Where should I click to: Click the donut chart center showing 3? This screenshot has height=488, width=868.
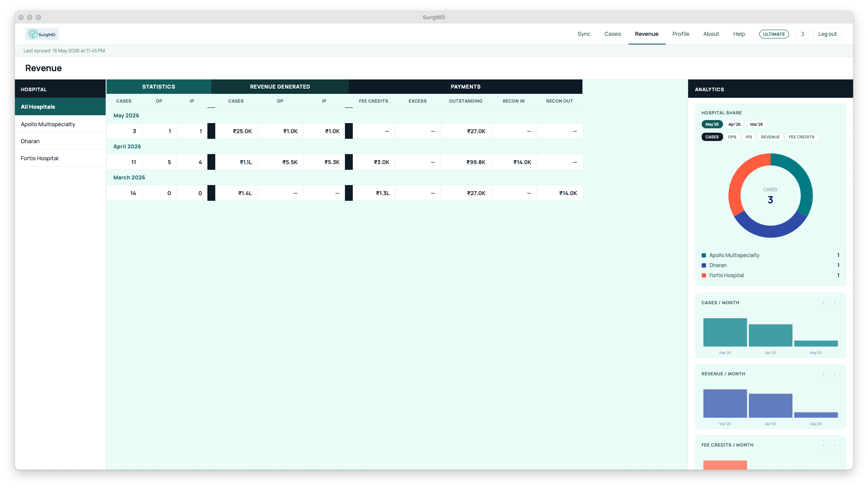pos(771,200)
